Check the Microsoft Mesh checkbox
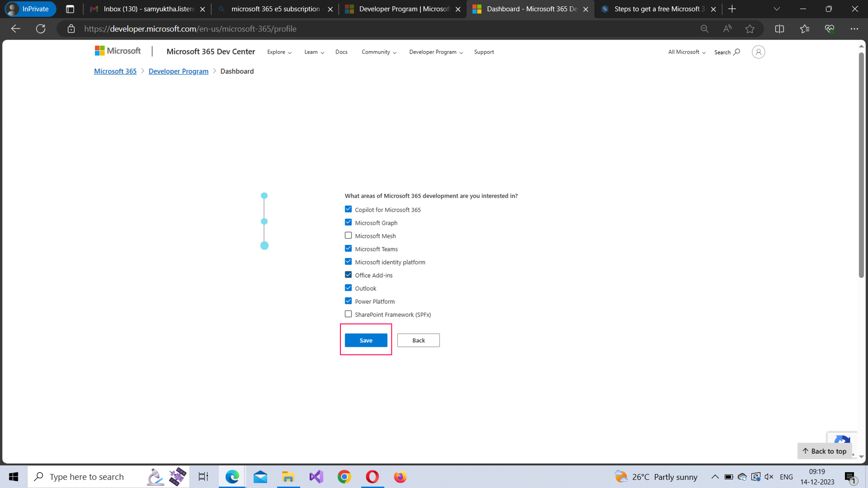868x488 pixels. (x=348, y=235)
